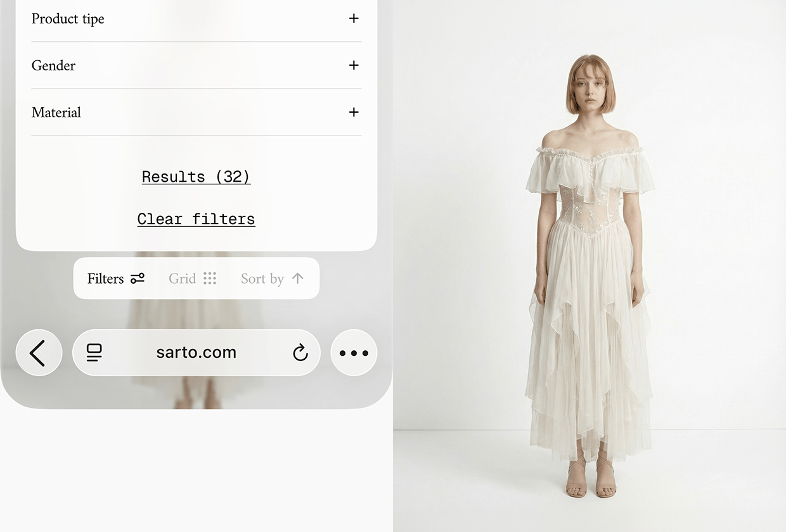Expand the Product tipe filter

click(x=354, y=18)
